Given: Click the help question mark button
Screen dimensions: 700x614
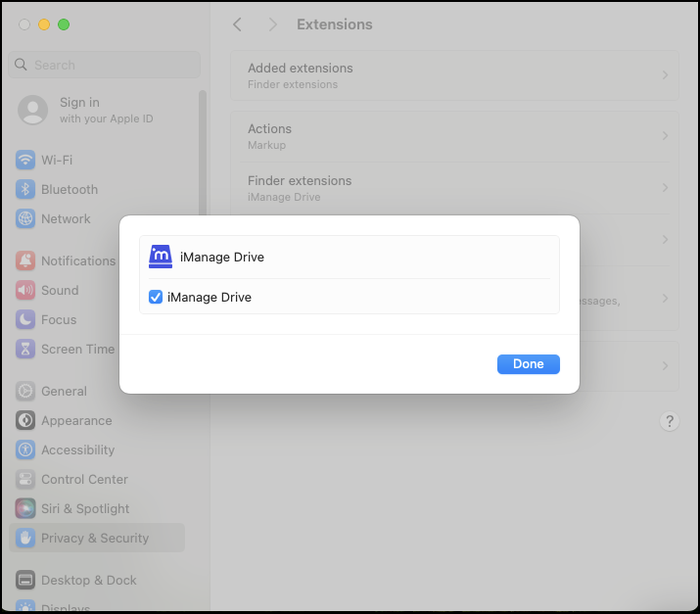Looking at the screenshot, I should pyautogui.click(x=670, y=421).
